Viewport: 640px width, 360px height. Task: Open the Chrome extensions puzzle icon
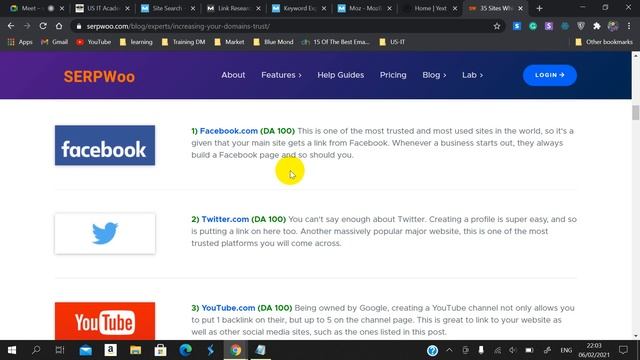pyautogui.click(x=597, y=26)
